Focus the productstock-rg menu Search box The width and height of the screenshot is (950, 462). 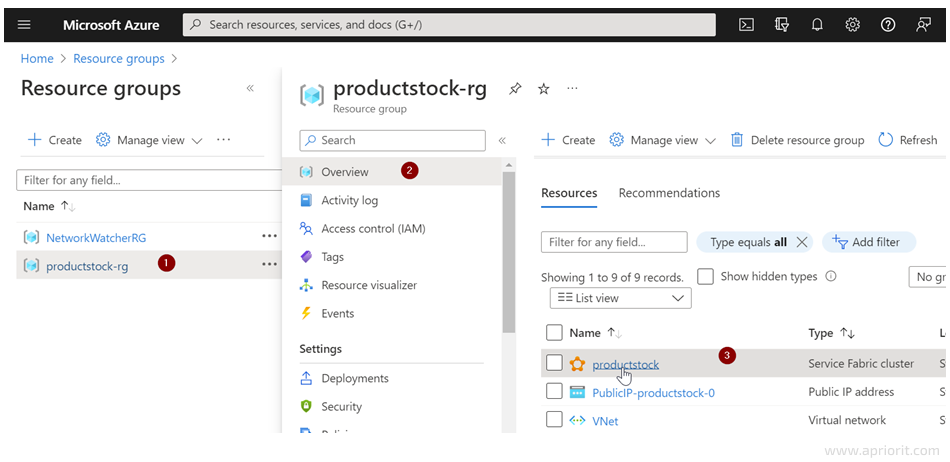coord(393,140)
